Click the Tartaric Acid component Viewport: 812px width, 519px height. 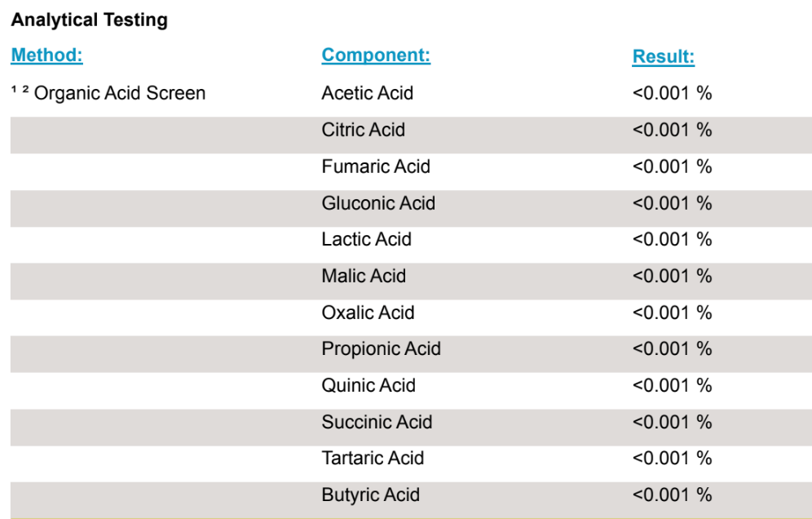(373, 458)
